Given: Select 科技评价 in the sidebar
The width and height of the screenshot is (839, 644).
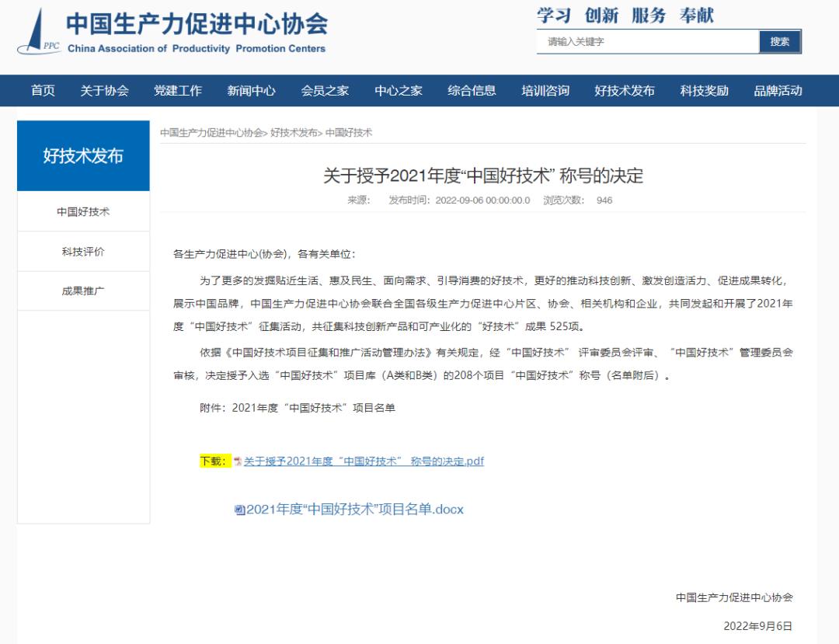Looking at the screenshot, I should pyautogui.click(x=83, y=252).
